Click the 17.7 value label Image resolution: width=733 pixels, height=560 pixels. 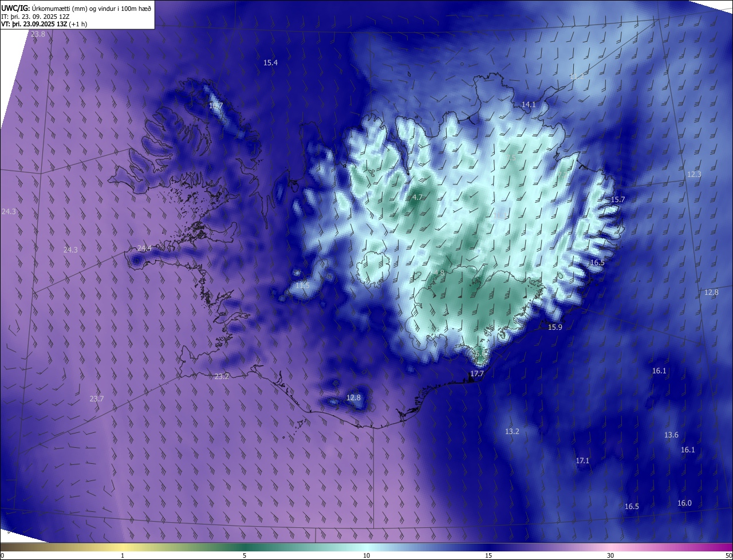click(x=477, y=373)
